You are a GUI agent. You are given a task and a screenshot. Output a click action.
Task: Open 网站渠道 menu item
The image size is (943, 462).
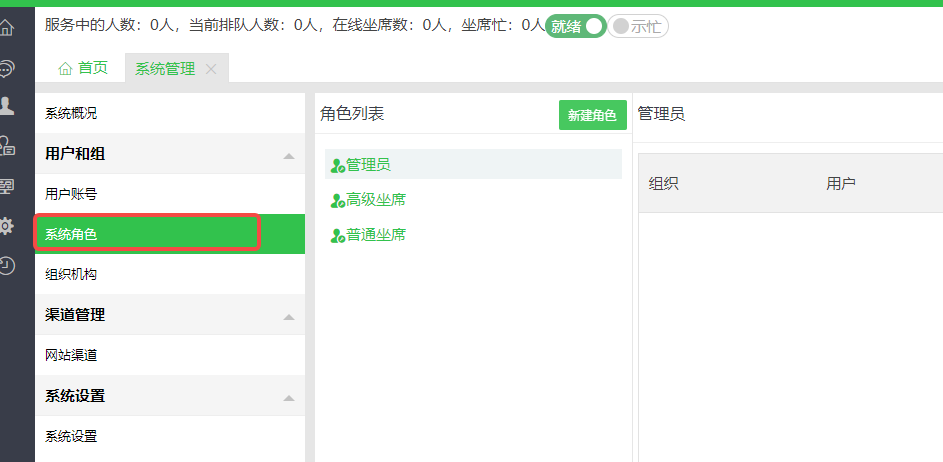tap(170, 356)
